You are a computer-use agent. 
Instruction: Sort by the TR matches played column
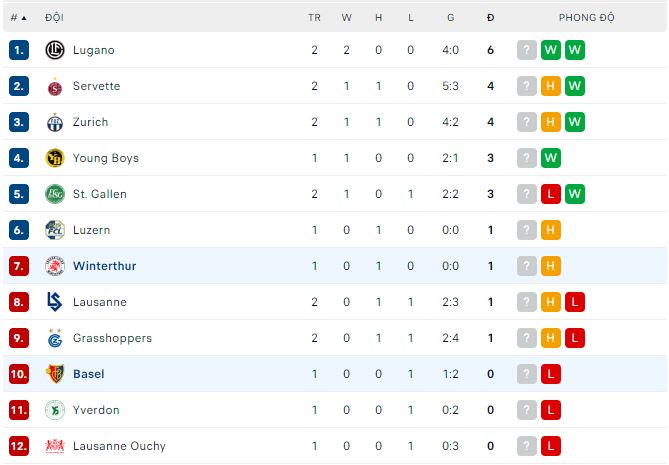tap(314, 17)
